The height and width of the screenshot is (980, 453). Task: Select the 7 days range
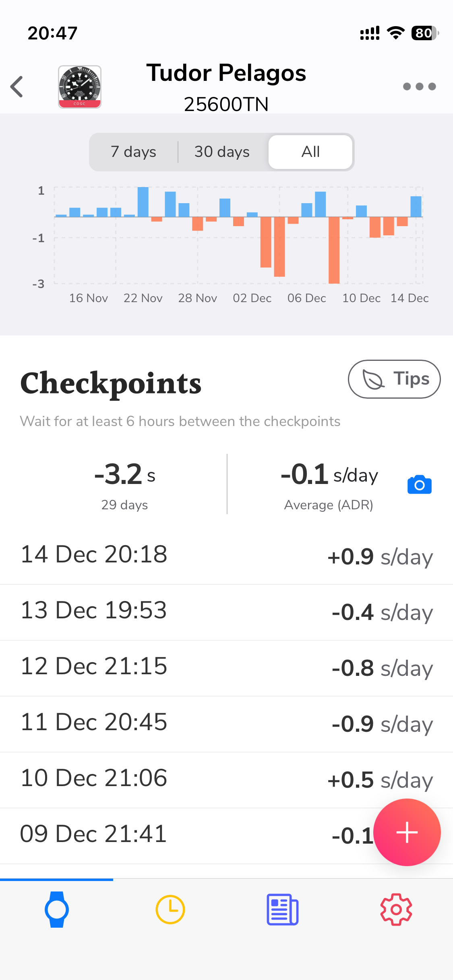pos(133,152)
